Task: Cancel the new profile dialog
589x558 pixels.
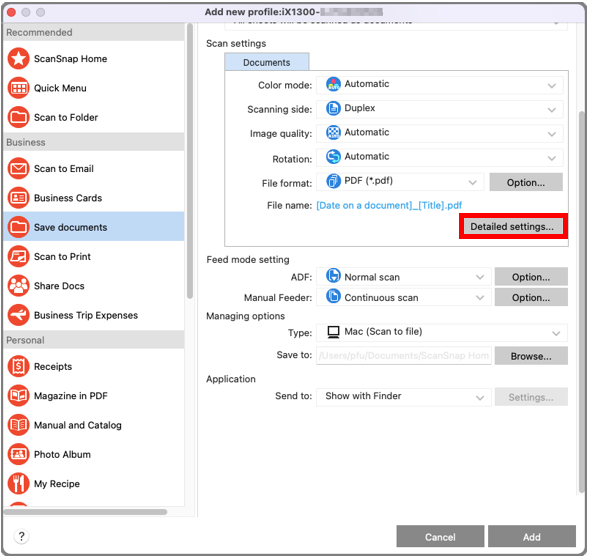Action: point(440,537)
